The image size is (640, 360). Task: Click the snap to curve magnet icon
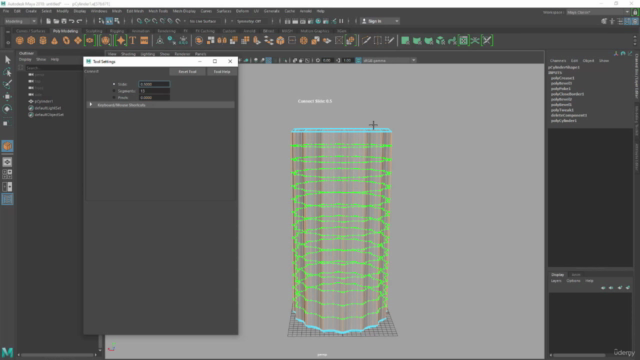pyautogui.click(x=147, y=21)
